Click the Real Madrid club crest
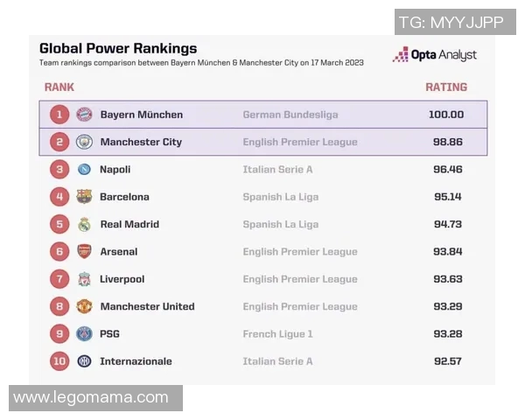The width and height of the screenshot is (525, 420). coord(84,224)
